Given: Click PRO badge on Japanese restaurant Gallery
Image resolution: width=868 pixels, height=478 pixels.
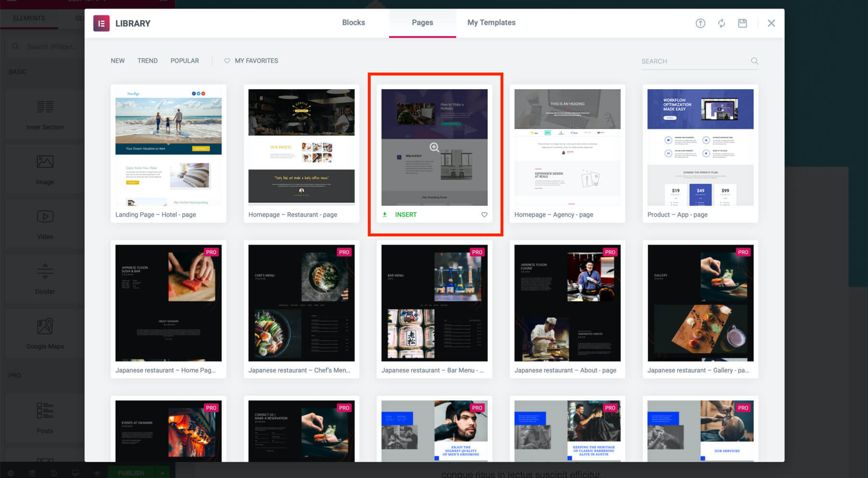Looking at the screenshot, I should point(743,252).
